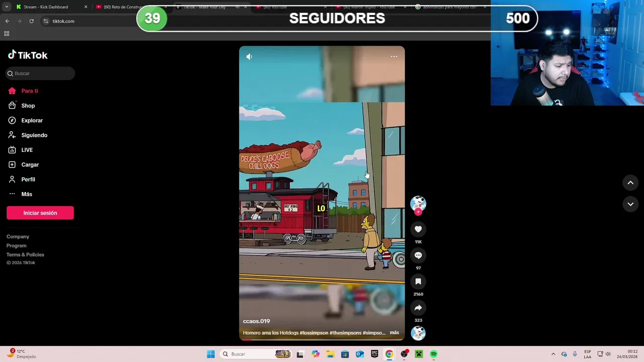The height and width of the screenshot is (362, 644).
Task: Open OBS Studio from the taskbar
Action: (x=404, y=354)
